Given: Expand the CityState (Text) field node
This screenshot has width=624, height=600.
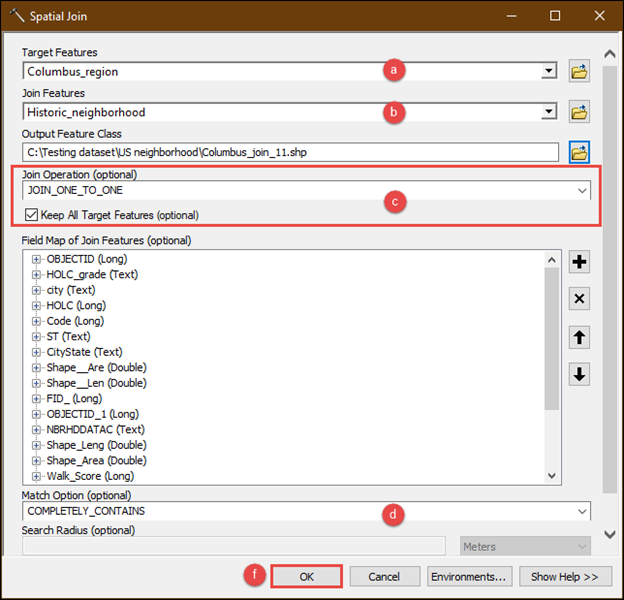Looking at the screenshot, I should (36, 352).
